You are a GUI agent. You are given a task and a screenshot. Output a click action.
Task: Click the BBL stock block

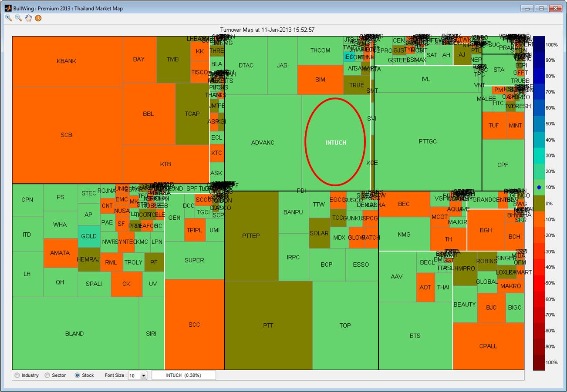point(148,114)
